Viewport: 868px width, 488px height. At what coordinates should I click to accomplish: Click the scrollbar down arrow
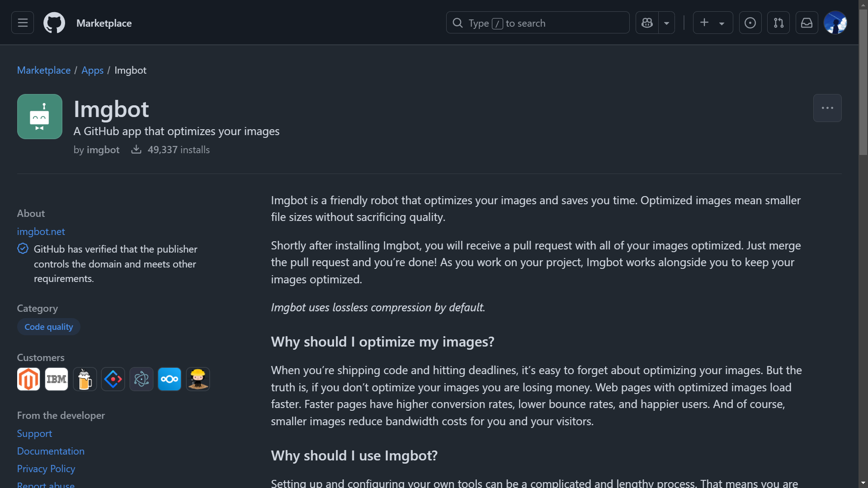coord(863,483)
